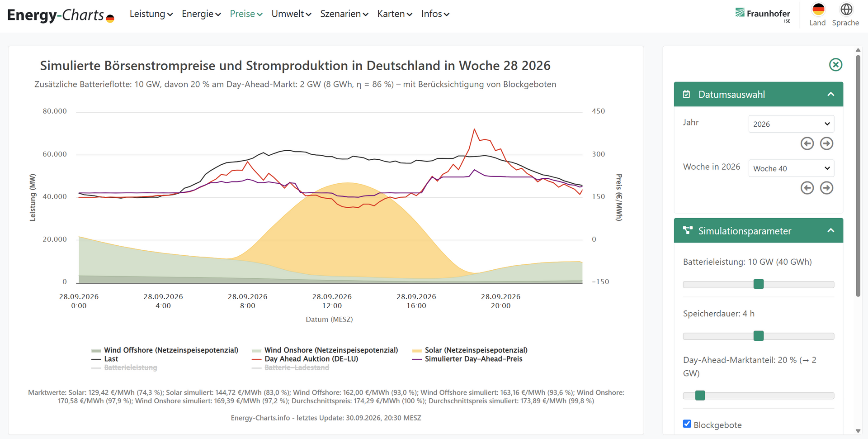Toggle Wind Onshore legend series
868x439 pixels.
click(325, 350)
